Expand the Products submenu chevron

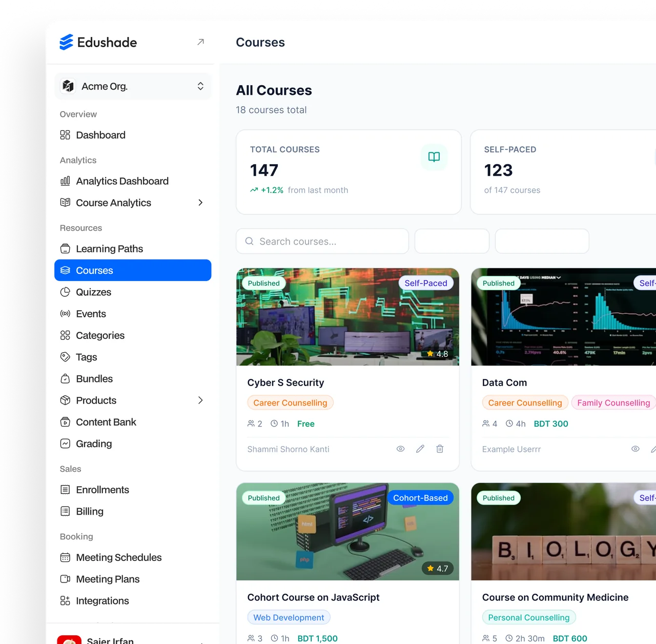[x=200, y=400]
